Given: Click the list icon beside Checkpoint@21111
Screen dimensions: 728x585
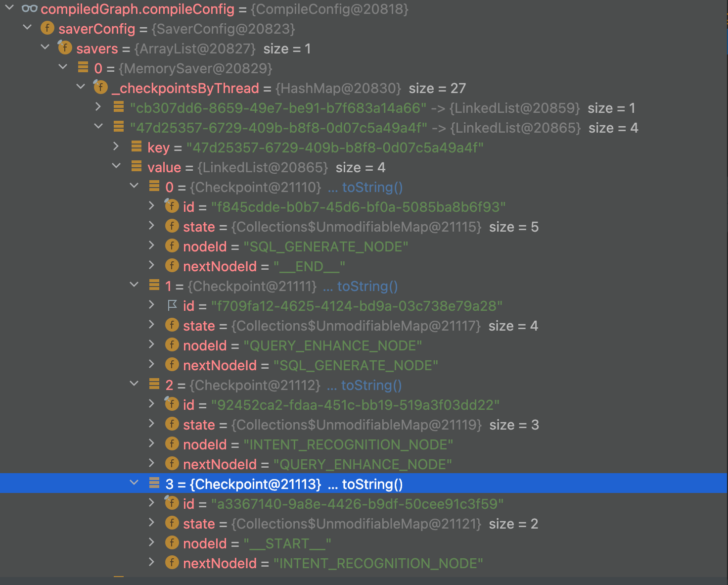Looking at the screenshot, I should [154, 285].
